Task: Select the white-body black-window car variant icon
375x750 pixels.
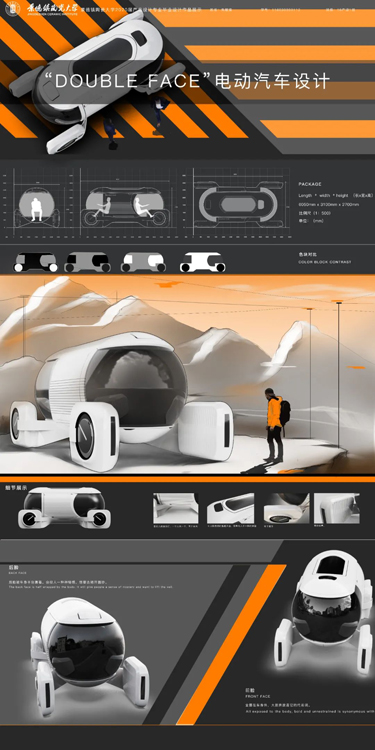Action: (143, 262)
